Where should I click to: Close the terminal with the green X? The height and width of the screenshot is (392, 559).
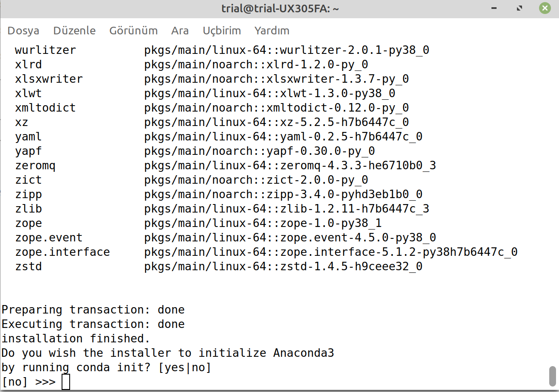pos(545,8)
